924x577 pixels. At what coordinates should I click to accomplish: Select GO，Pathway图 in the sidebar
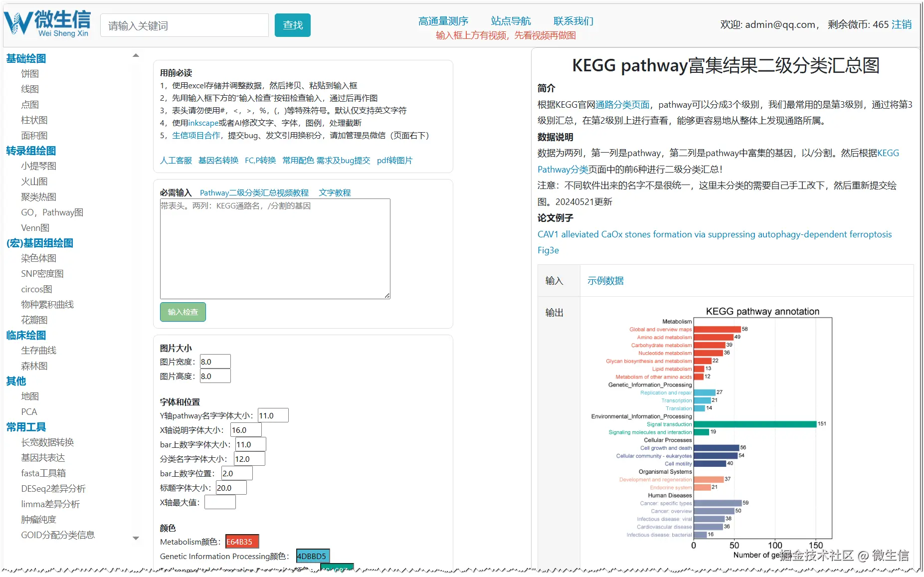(x=52, y=212)
